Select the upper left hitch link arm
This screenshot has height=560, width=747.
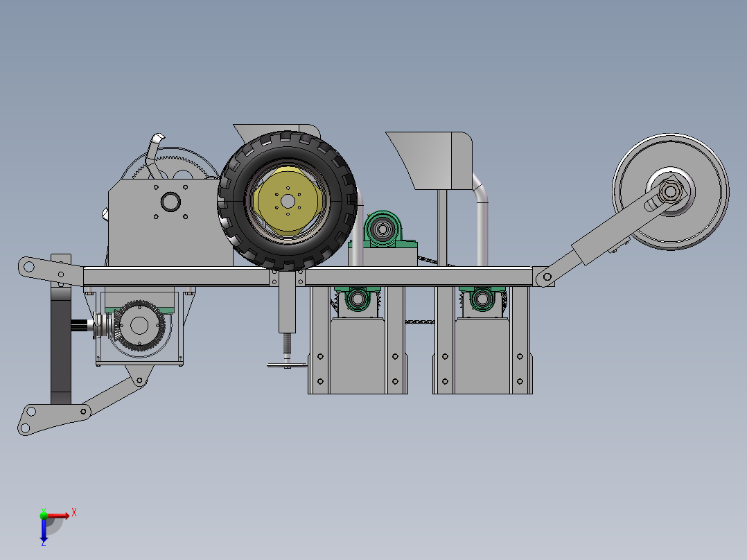(50, 270)
